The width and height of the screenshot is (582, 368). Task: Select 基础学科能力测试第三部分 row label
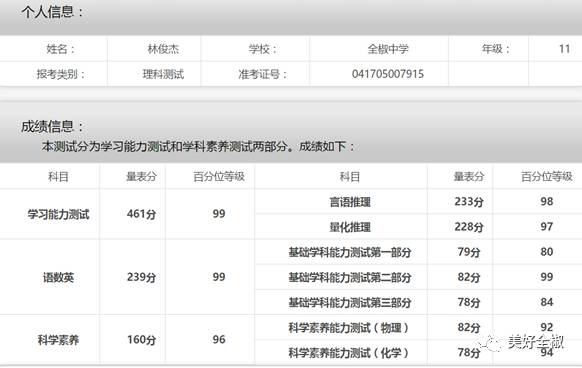coord(350,303)
